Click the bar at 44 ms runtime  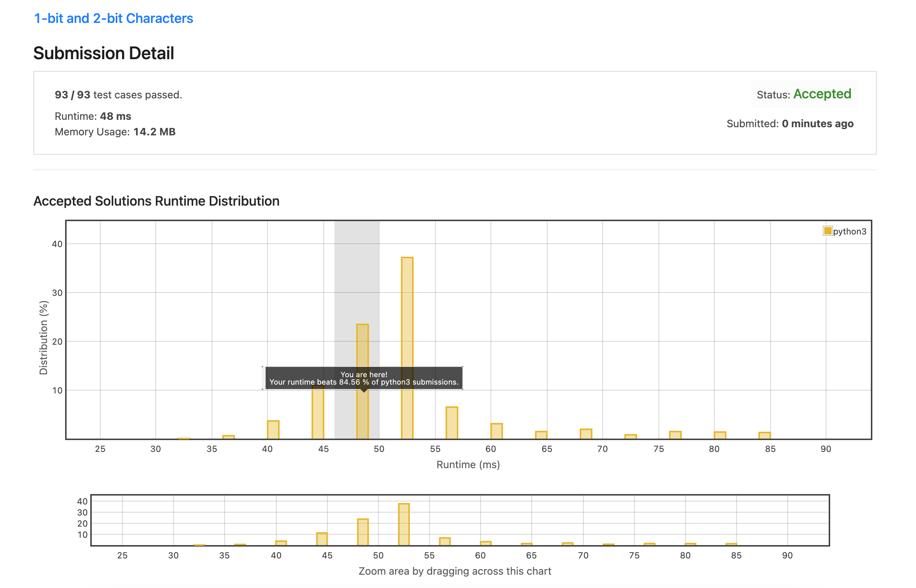[318, 416]
